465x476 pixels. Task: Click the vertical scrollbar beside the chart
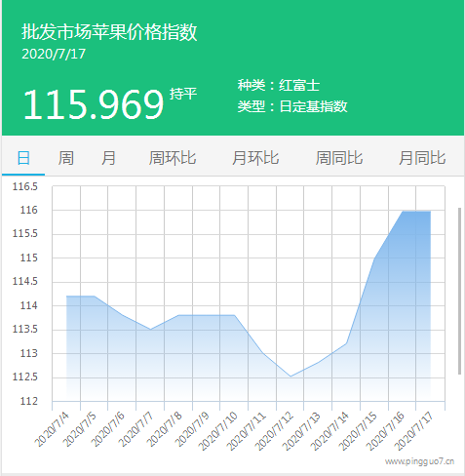point(459,291)
